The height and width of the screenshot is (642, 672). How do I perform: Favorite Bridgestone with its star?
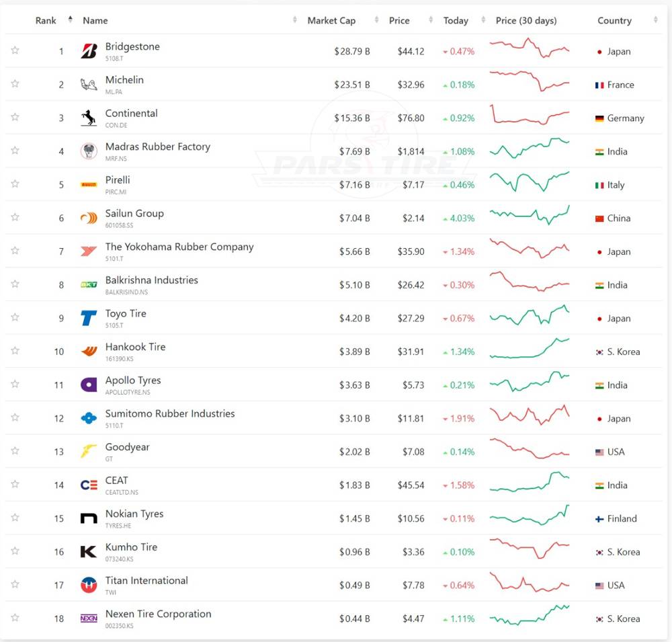pos(15,50)
